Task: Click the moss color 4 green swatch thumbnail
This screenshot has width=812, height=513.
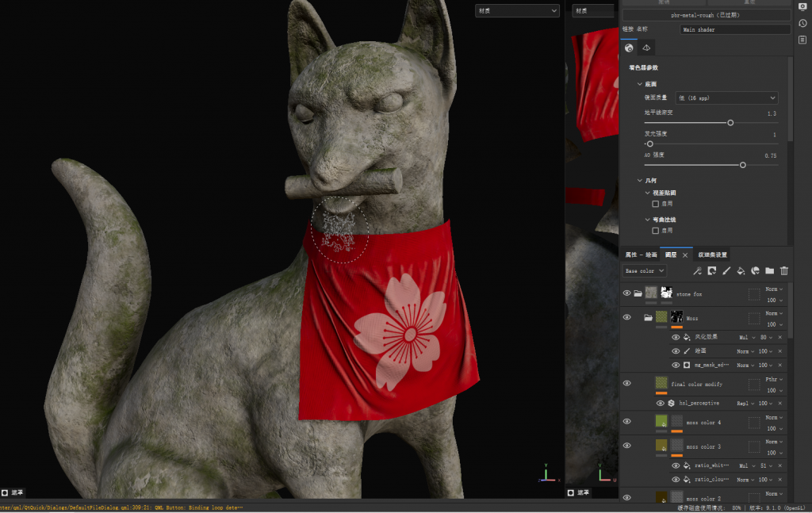Action: click(x=661, y=421)
